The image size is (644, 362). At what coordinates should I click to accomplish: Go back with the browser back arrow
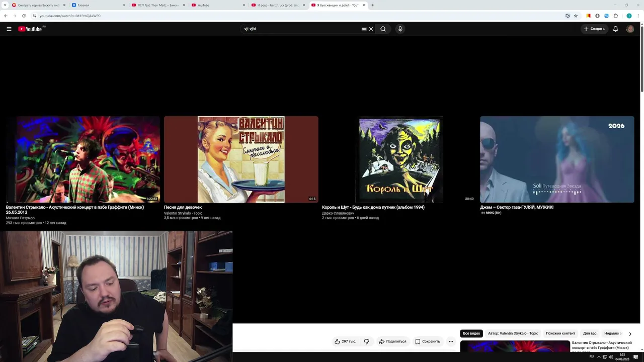(6, 16)
